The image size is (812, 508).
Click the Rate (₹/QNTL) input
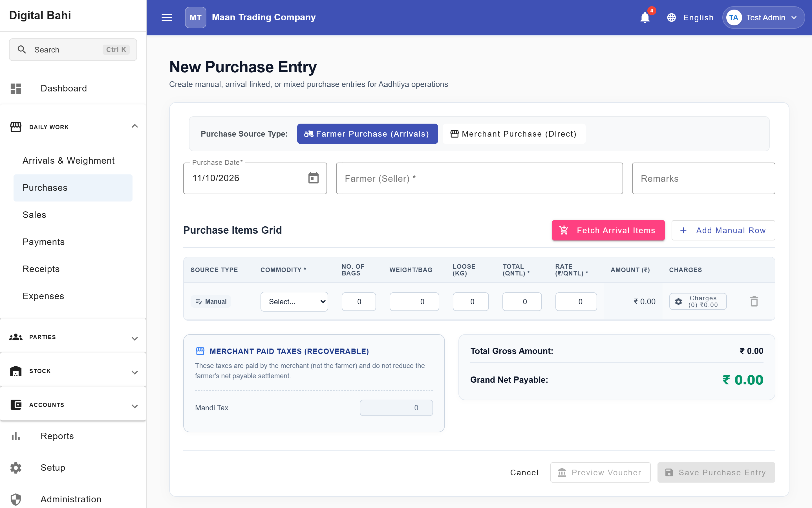click(x=576, y=301)
